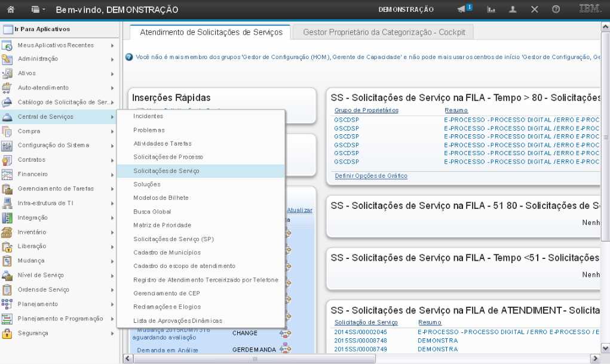Click the Inventário boxes icon in sidebar
This screenshot has height=364, width=610.
pyautogui.click(x=7, y=232)
